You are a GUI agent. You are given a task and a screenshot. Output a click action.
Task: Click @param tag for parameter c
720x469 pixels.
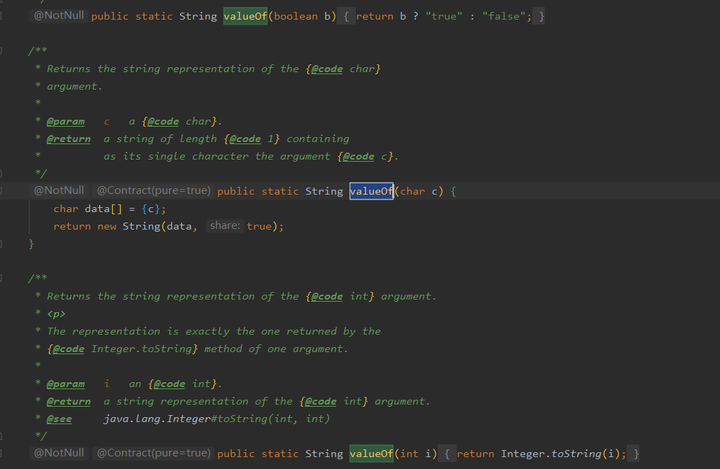(x=66, y=121)
